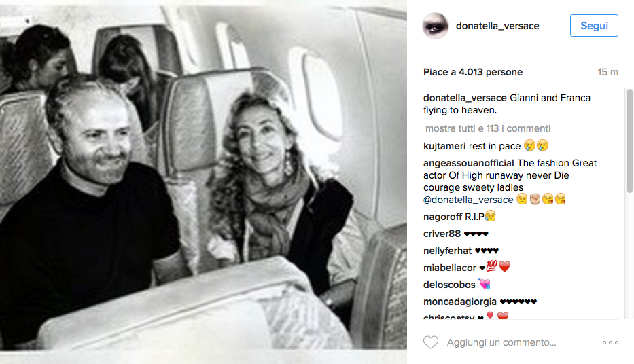Viewport: 634px width, 364px height.
Task: Open nellyferhat's profile
Action: tap(448, 251)
